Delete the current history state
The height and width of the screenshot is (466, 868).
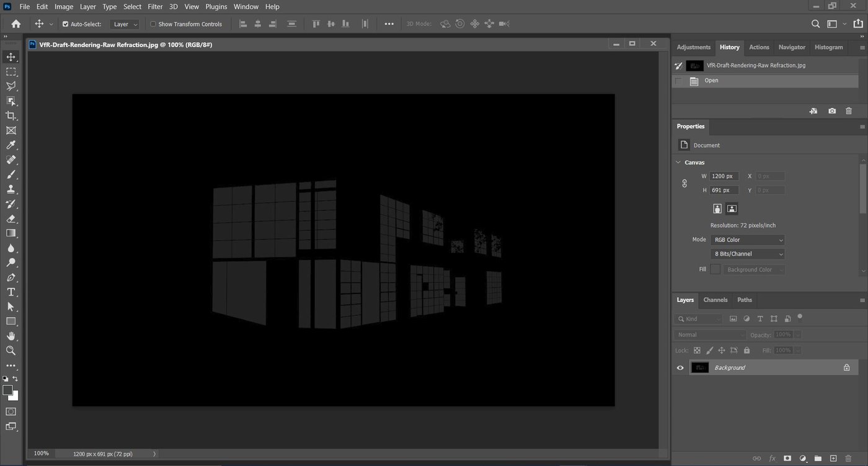pyautogui.click(x=849, y=110)
